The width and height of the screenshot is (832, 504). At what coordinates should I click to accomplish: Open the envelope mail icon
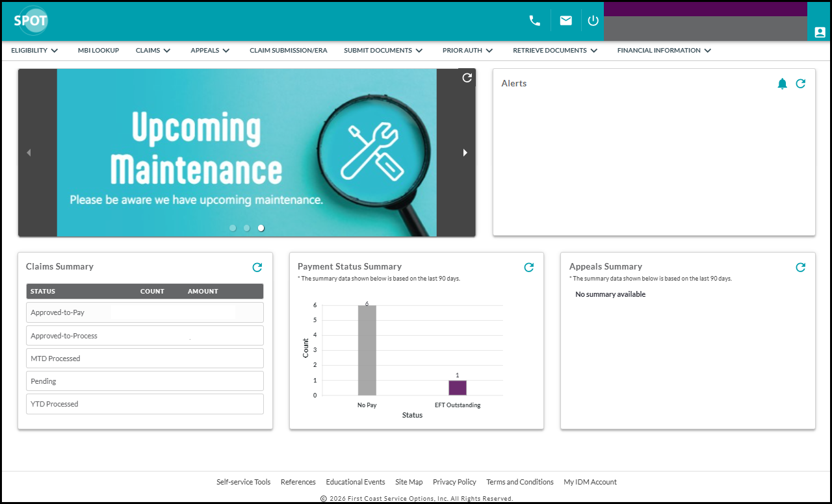point(565,21)
